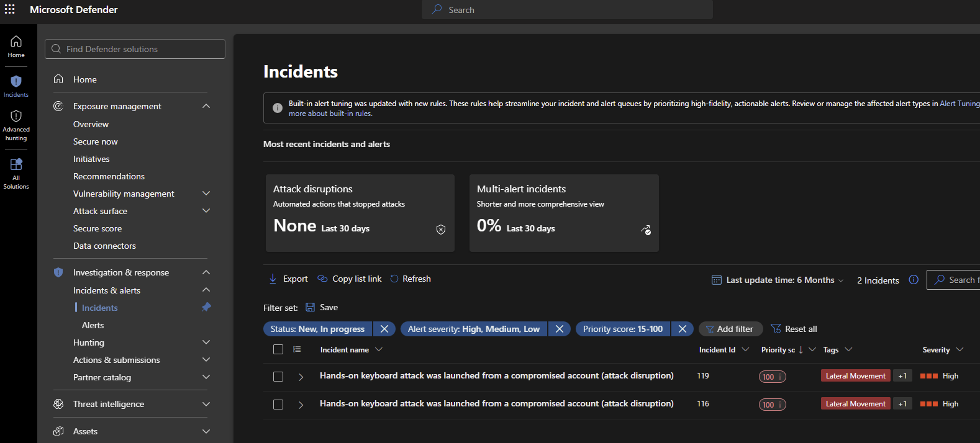
Task: Open Last update time 6 Months dropdown
Action: coord(778,280)
